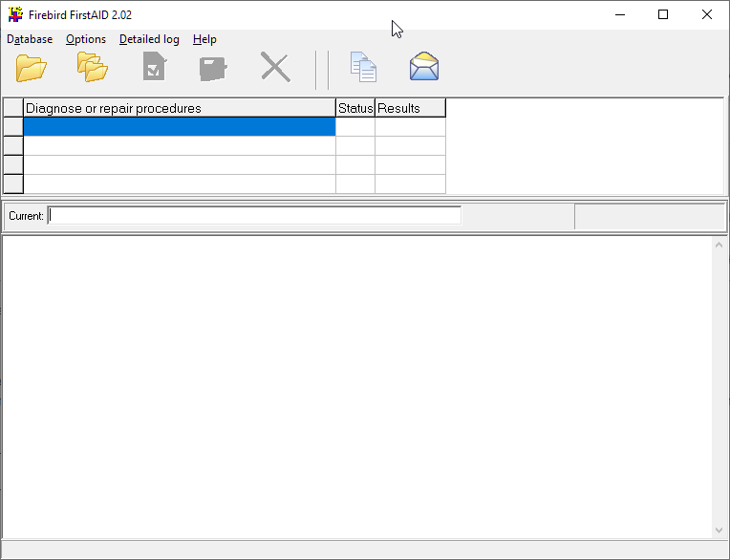The width and height of the screenshot is (730, 560).
Task: Close the Firebird FirstAID window
Action: tap(707, 15)
